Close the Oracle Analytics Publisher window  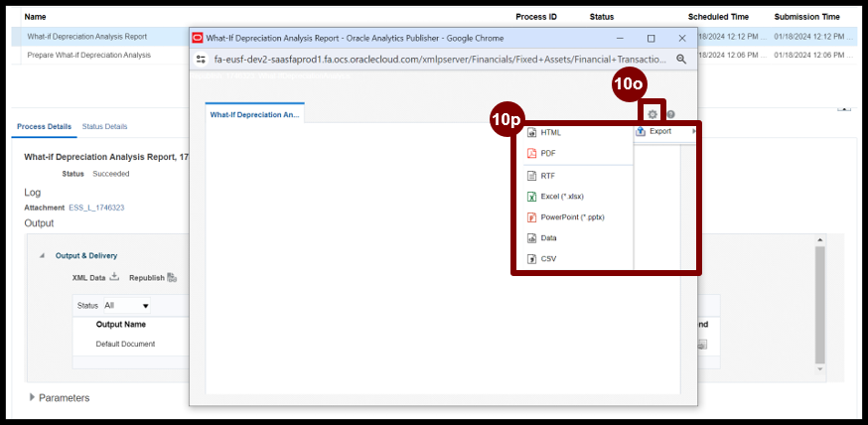682,38
